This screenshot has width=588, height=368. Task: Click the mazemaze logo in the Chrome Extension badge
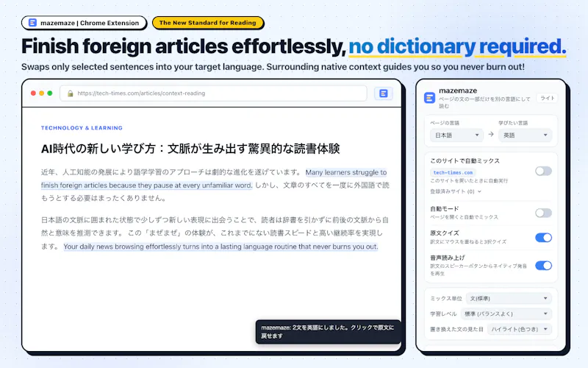32,23
